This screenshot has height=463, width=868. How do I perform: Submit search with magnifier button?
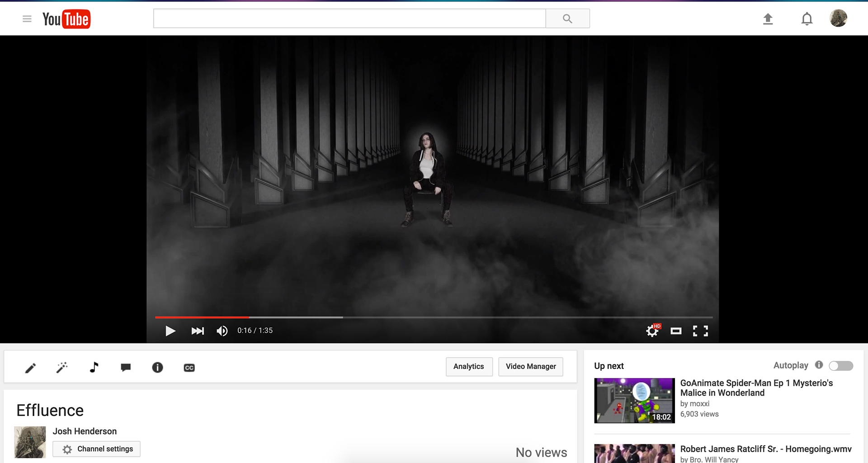pyautogui.click(x=567, y=19)
